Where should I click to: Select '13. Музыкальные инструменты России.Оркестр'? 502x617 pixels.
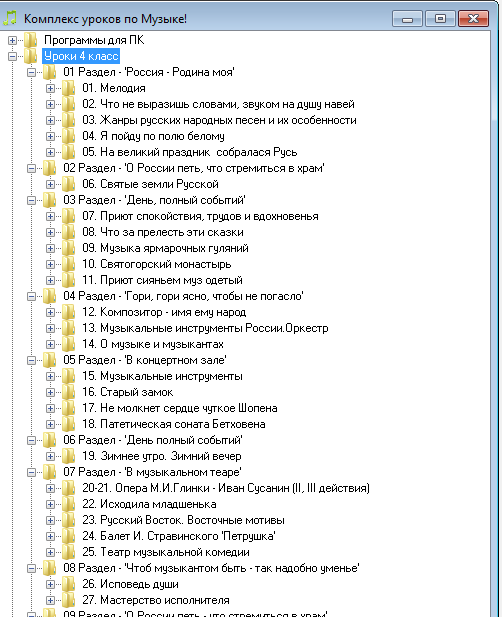[x=205, y=328]
